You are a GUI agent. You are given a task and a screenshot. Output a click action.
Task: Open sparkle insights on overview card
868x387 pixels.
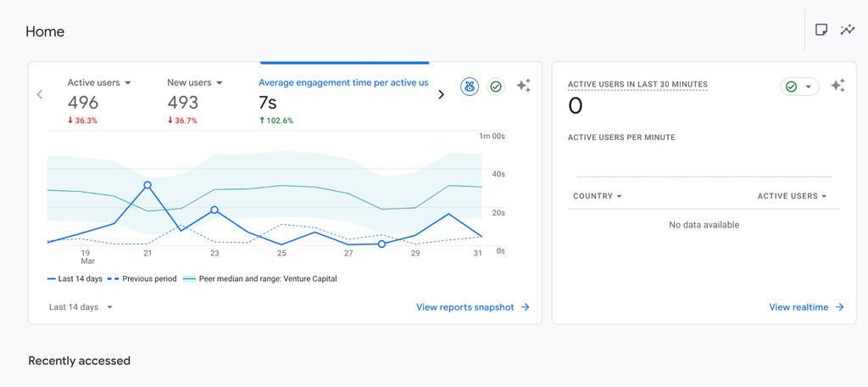coord(523,86)
